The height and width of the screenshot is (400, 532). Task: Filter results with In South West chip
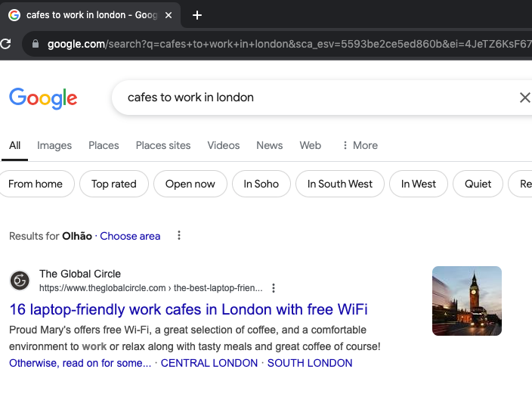coord(340,184)
